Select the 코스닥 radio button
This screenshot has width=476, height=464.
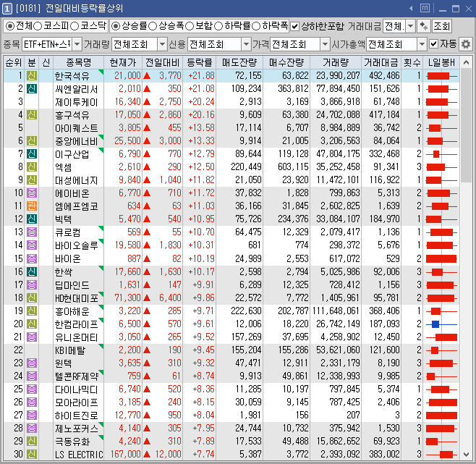(x=75, y=26)
